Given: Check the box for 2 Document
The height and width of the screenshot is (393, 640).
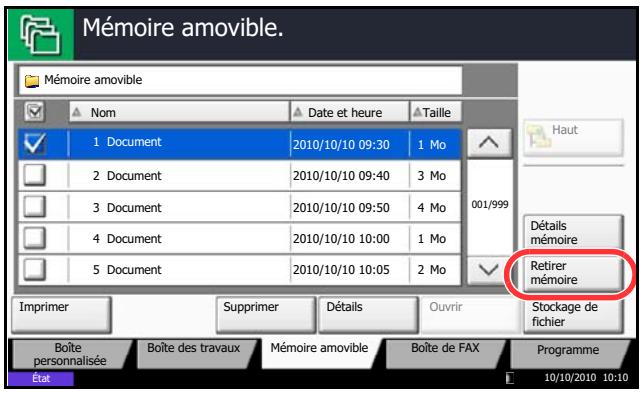Looking at the screenshot, I should pyautogui.click(x=34, y=175).
